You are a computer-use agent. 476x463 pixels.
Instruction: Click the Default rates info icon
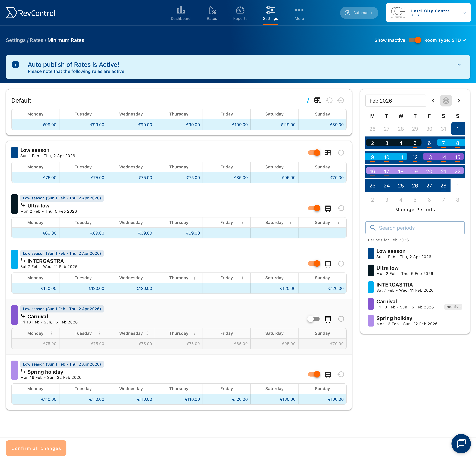(308, 101)
